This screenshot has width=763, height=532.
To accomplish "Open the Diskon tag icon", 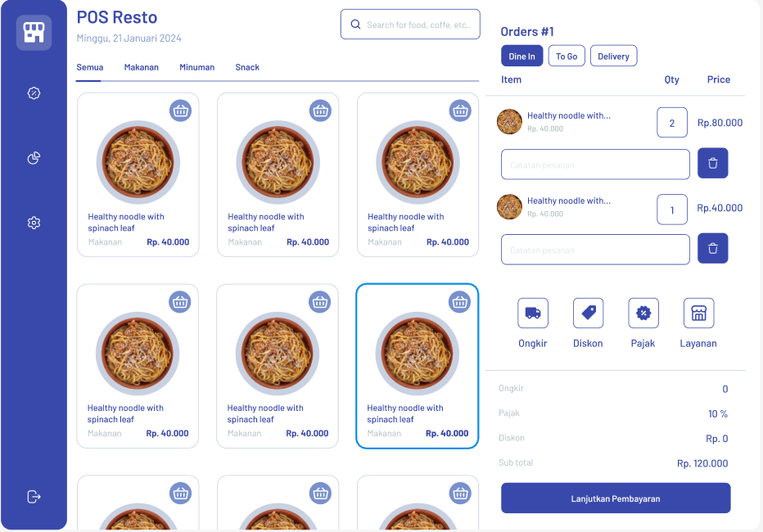I will click(588, 313).
